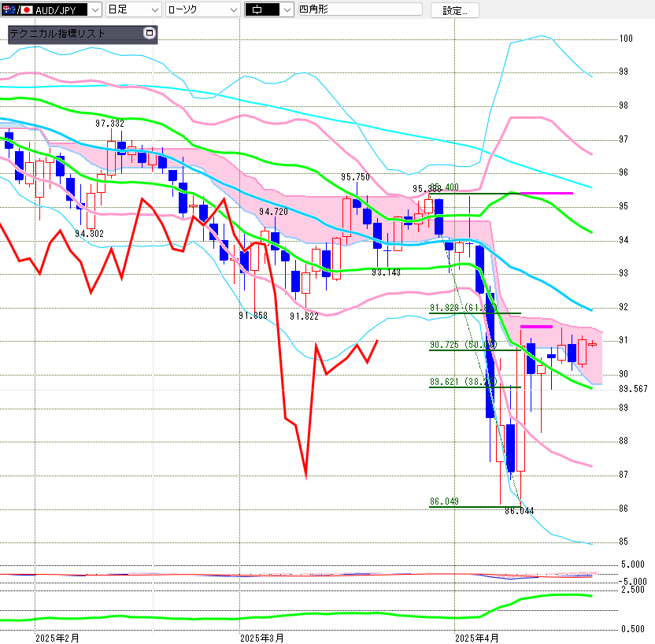Click the 2025年2月 date axis label
This screenshot has height=644, width=655.
coord(57,638)
